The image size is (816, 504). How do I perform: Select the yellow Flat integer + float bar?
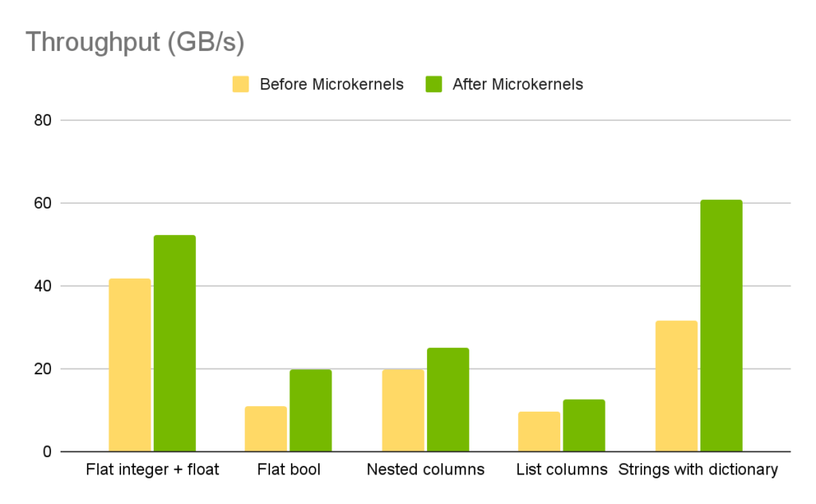tap(130, 365)
